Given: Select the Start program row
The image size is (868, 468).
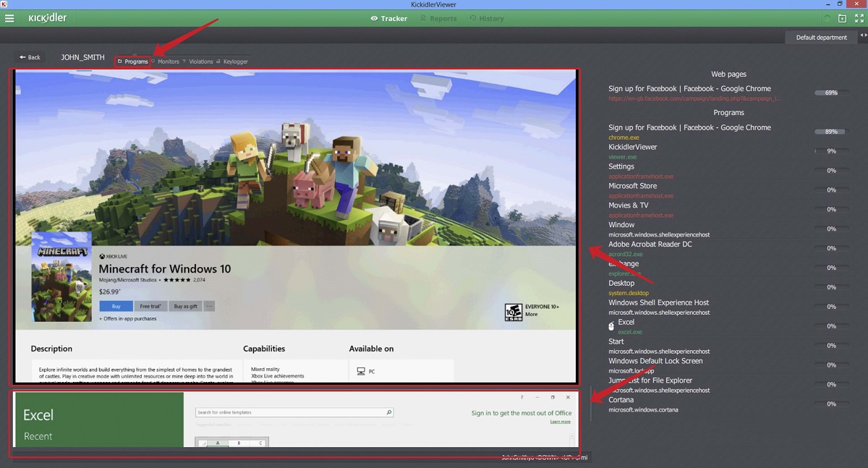Looking at the screenshot, I should (728, 346).
